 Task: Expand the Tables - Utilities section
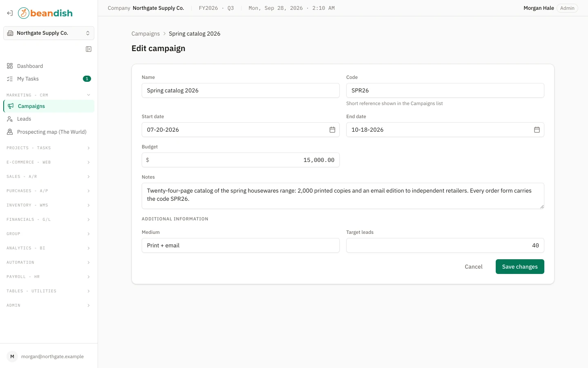click(x=49, y=291)
